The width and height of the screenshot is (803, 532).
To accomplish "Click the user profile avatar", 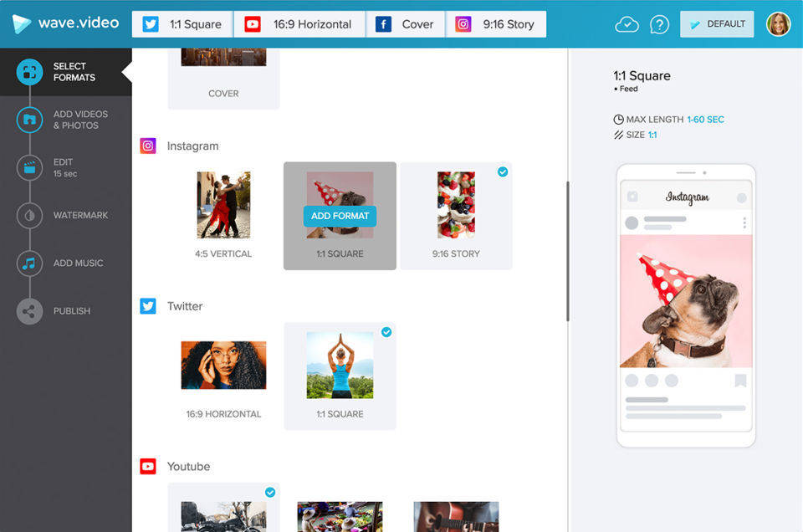I will pos(778,24).
